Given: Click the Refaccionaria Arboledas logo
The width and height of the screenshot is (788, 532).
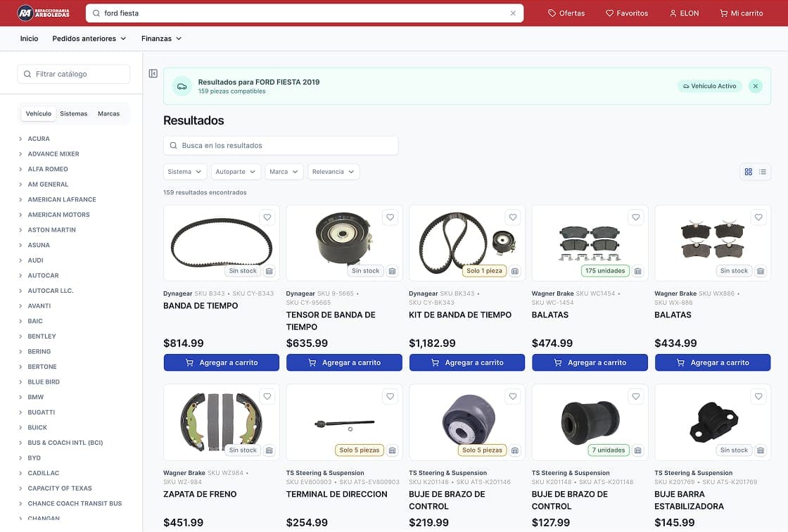Looking at the screenshot, I should tap(43, 13).
